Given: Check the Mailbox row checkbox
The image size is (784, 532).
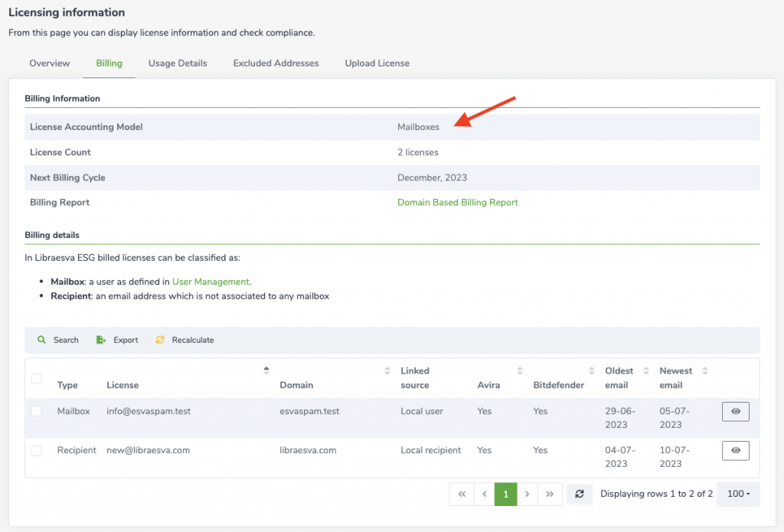Looking at the screenshot, I should pos(36,411).
